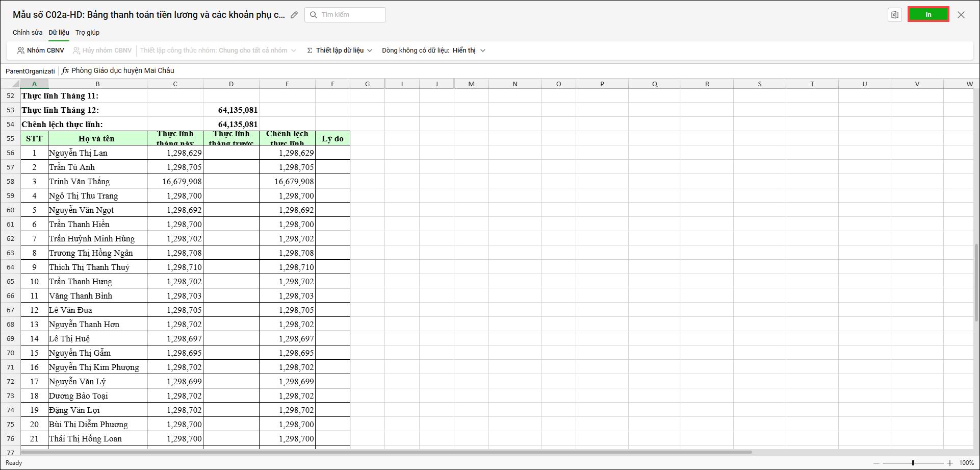980x470 pixels.
Task: Click the zoom in plus icon
Action: (x=950, y=463)
